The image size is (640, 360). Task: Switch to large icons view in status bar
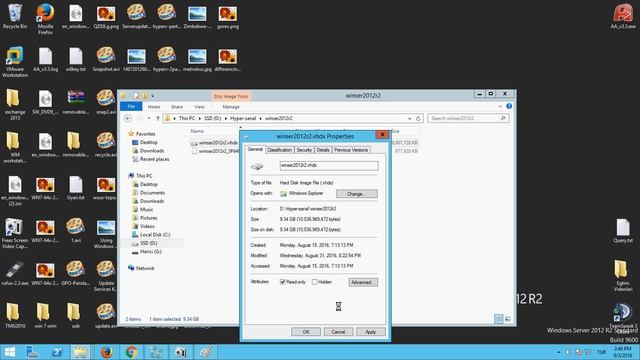click(x=508, y=319)
